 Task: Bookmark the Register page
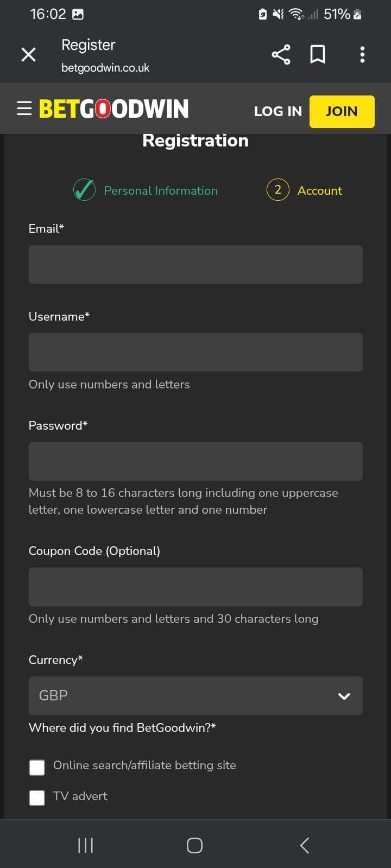[x=318, y=54]
